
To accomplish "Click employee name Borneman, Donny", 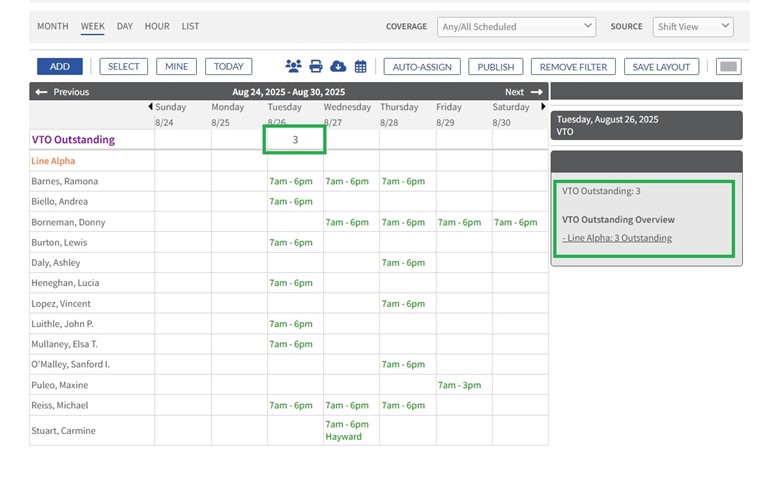I will (x=68, y=222).
